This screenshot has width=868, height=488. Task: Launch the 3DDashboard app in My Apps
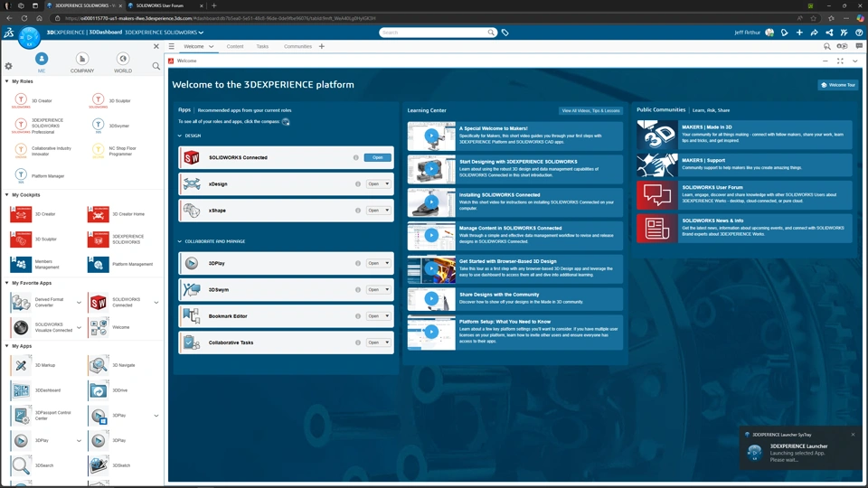pos(35,390)
